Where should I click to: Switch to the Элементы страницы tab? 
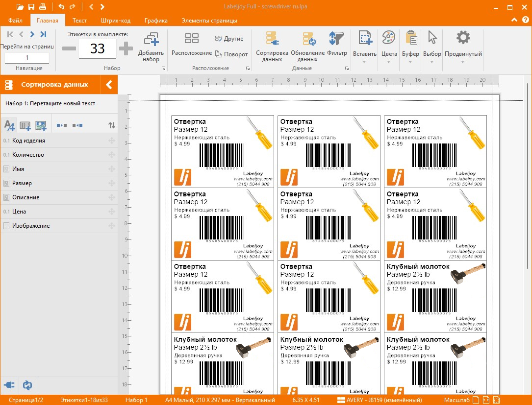click(209, 21)
